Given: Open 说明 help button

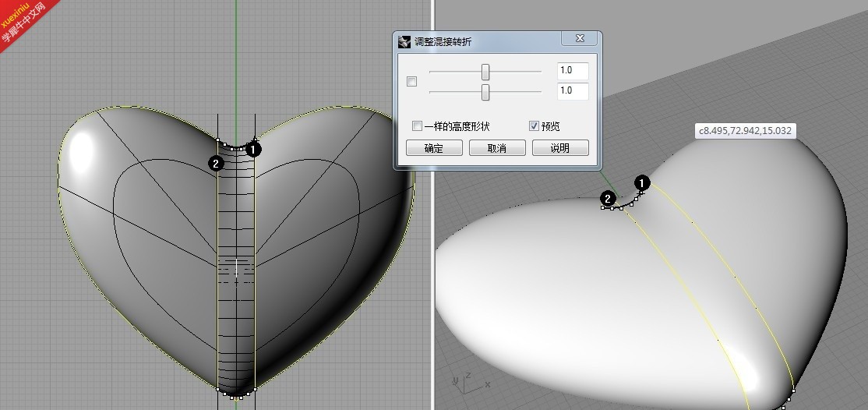Looking at the screenshot, I should (x=560, y=148).
